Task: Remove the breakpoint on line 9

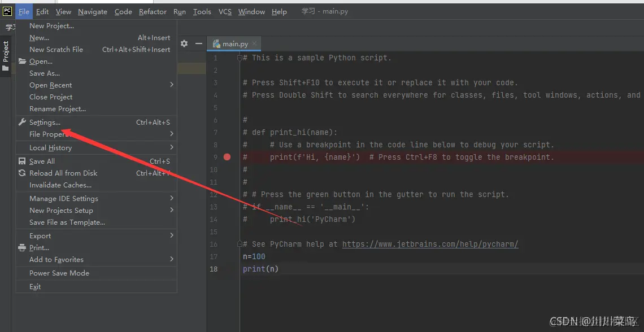Action: pyautogui.click(x=227, y=157)
